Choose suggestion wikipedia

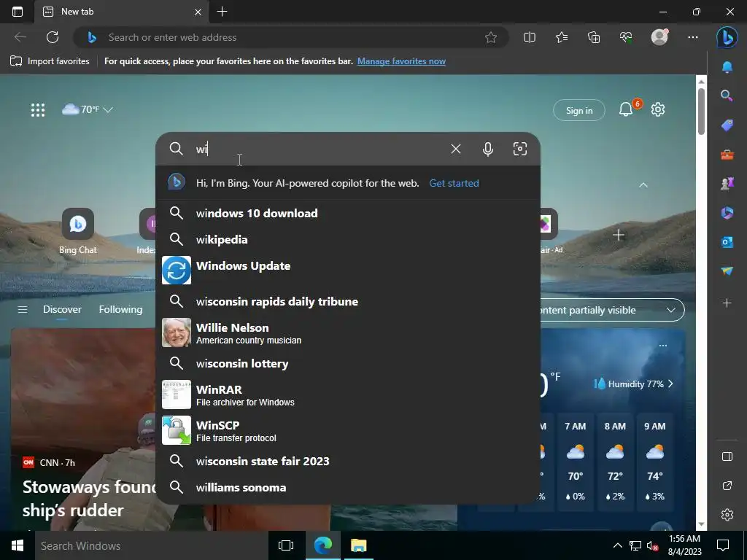[348, 239]
